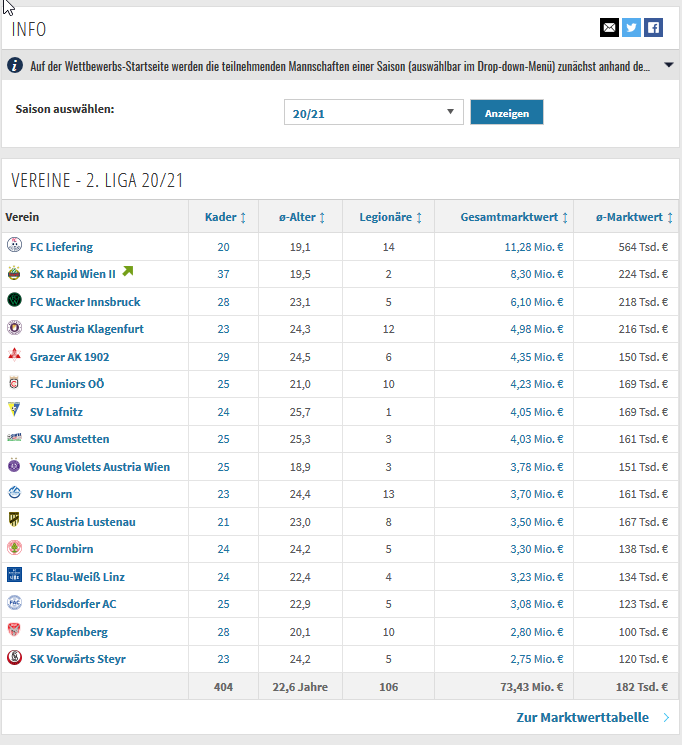The width and height of the screenshot is (682, 745).
Task: Open SV Lafnitz link
Action: 56,412
